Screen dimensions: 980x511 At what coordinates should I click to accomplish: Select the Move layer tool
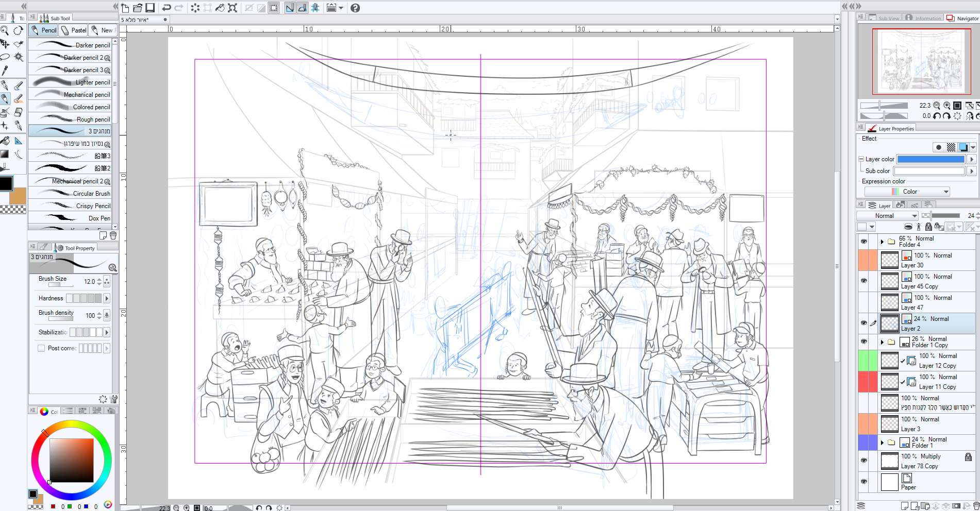coord(5,44)
